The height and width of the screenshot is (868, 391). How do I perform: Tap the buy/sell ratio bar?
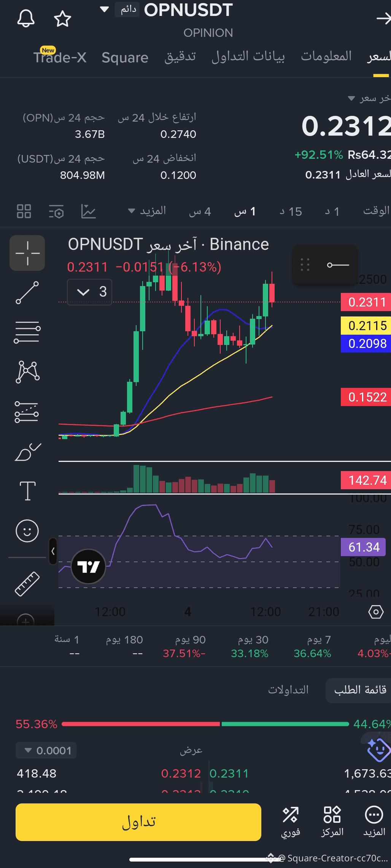tap(205, 724)
